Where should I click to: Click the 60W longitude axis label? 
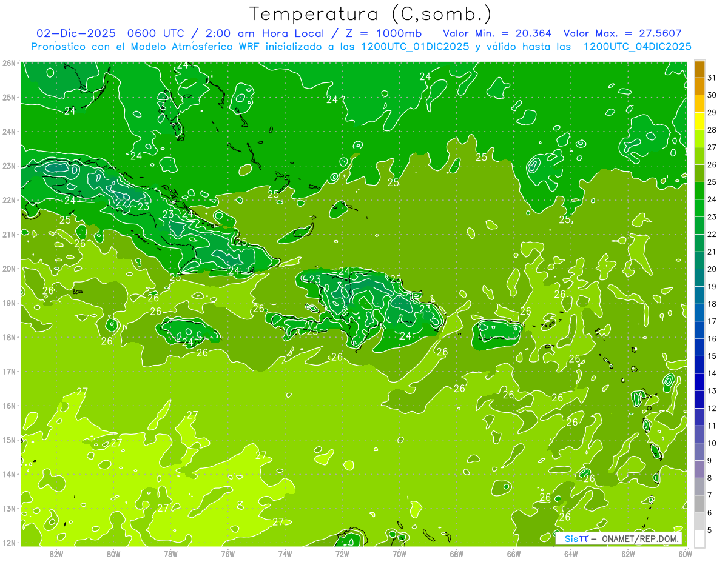click(686, 554)
